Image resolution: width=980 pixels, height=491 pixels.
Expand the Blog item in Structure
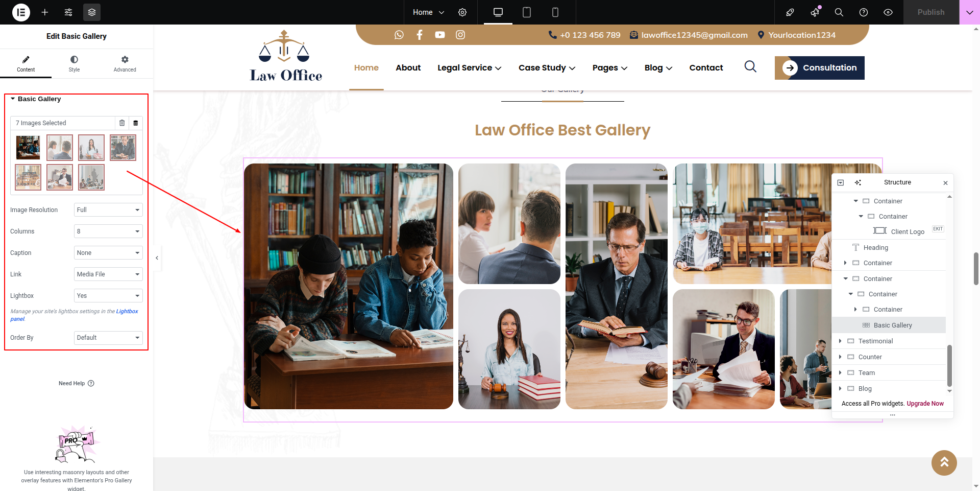[x=840, y=389]
